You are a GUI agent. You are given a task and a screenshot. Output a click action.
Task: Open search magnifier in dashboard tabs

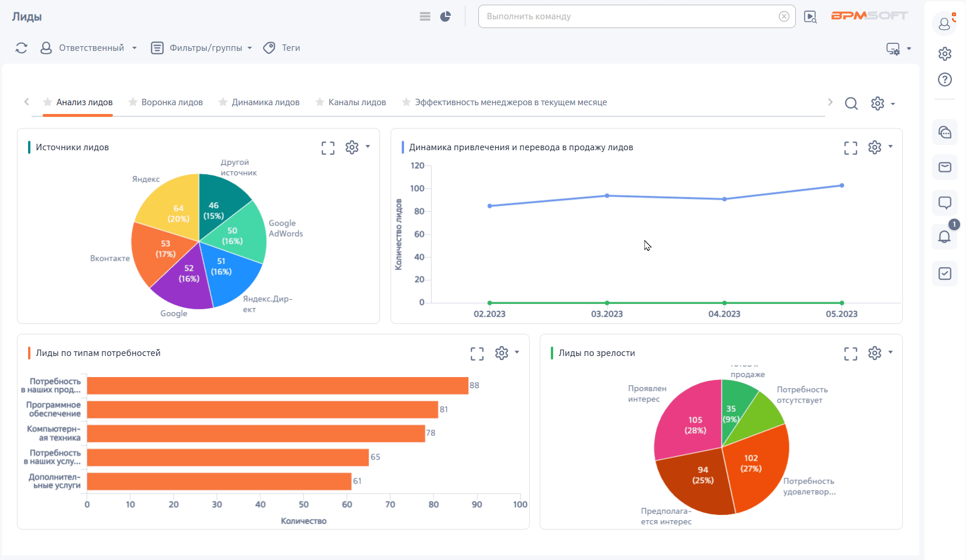[851, 103]
